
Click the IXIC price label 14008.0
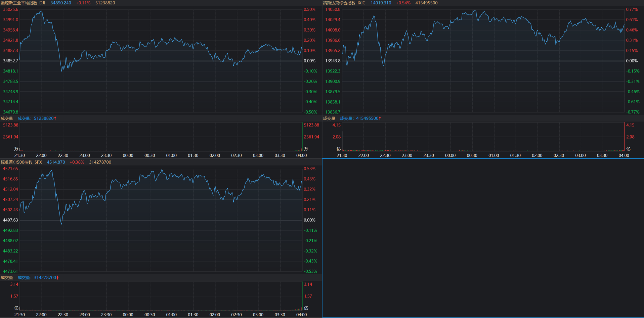pos(333,30)
